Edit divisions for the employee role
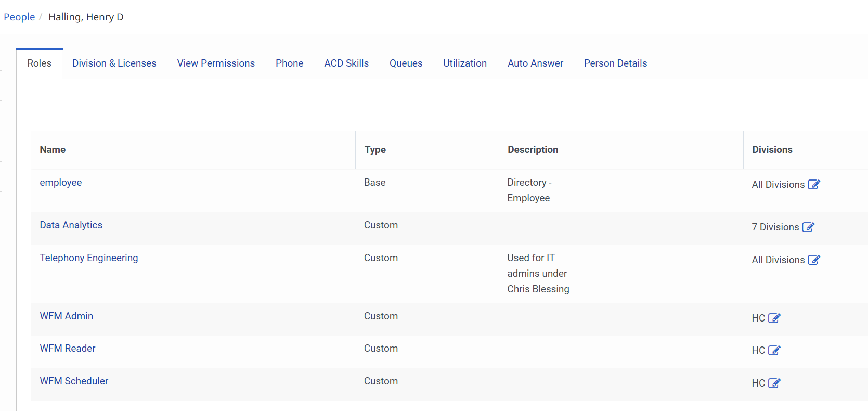This screenshot has width=868, height=411. (813, 185)
